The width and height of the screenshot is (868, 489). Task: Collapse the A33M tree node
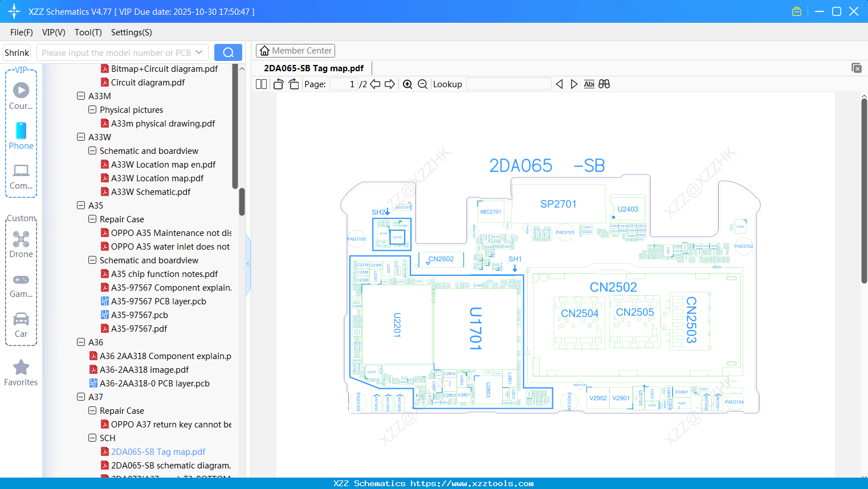click(81, 96)
